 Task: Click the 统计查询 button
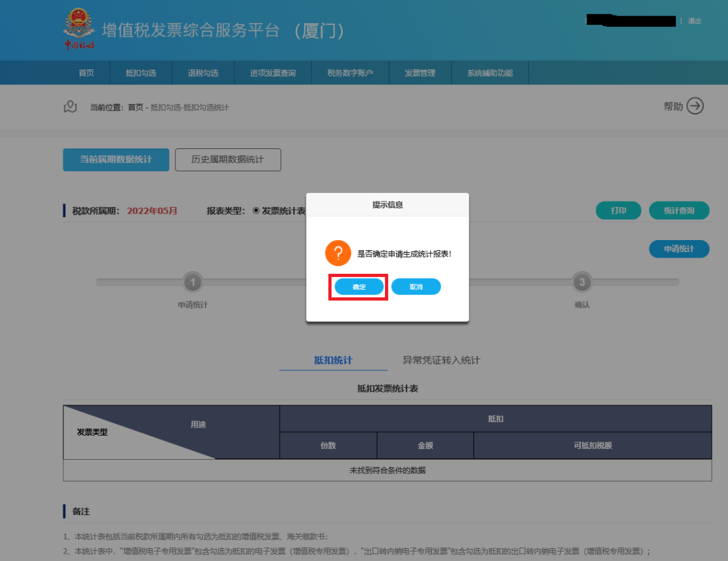coord(679,210)
